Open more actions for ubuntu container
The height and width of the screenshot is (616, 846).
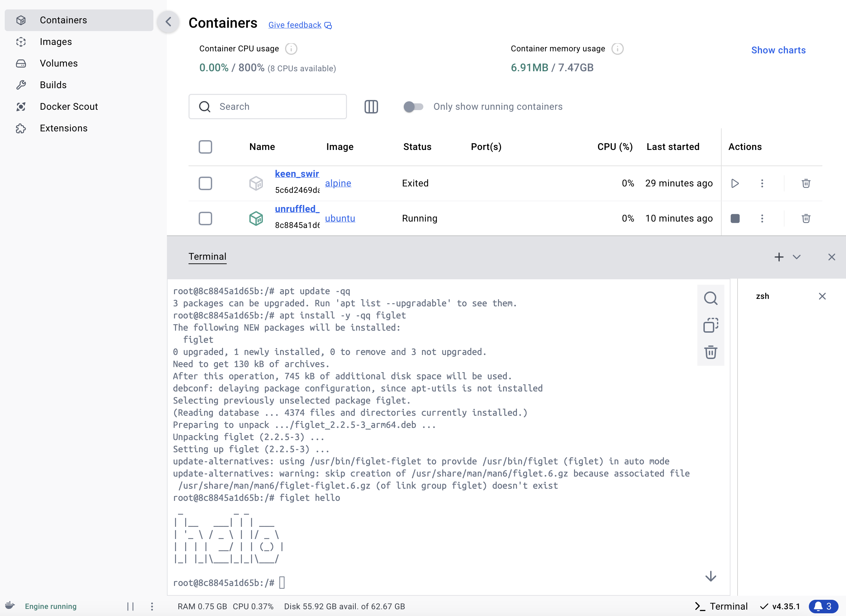(762, 218)
